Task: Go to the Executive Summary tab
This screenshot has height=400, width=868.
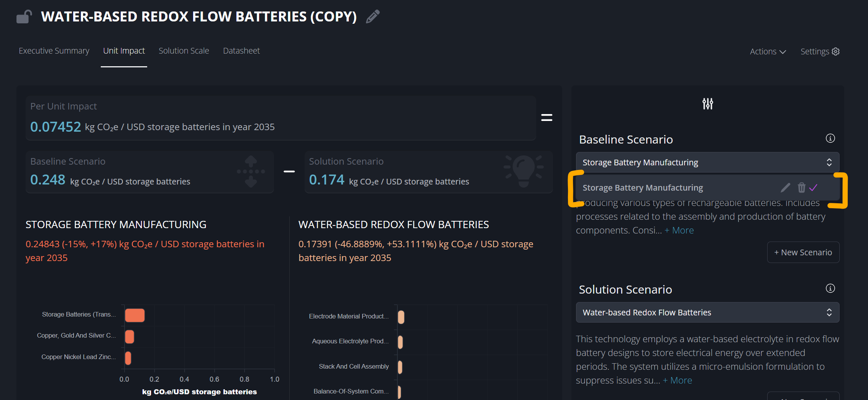Action: (x=54, y=51)
